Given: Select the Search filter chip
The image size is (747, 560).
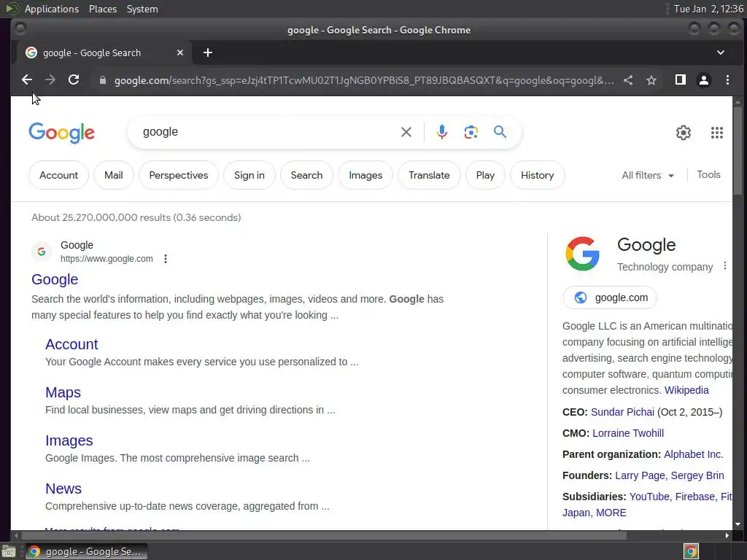Looking at the screenshot, I should coord(307,175).
